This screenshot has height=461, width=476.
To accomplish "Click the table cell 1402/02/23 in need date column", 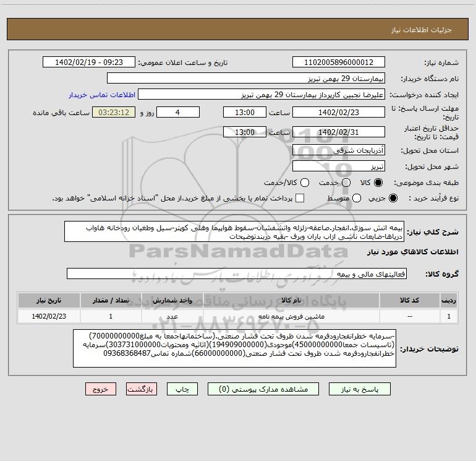I will click(x=49, y=316).
